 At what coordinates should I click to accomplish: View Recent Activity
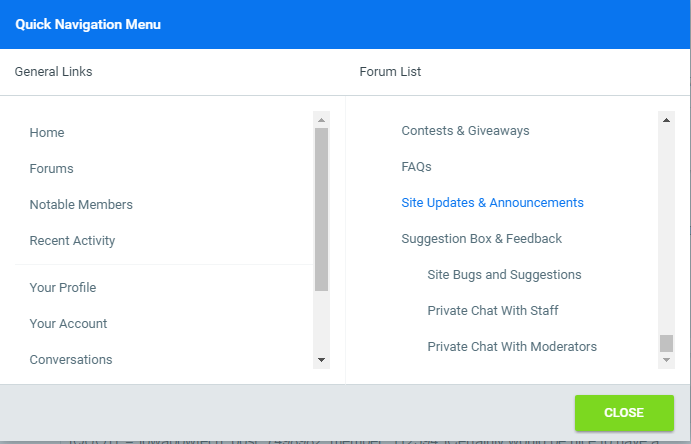[72, 241]
